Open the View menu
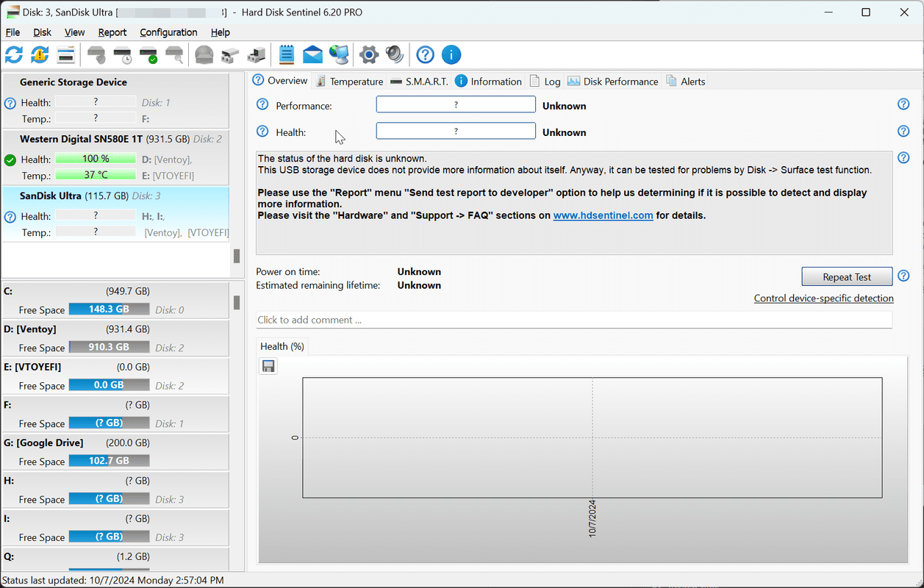Screen dimensions: 924x588 74,32
